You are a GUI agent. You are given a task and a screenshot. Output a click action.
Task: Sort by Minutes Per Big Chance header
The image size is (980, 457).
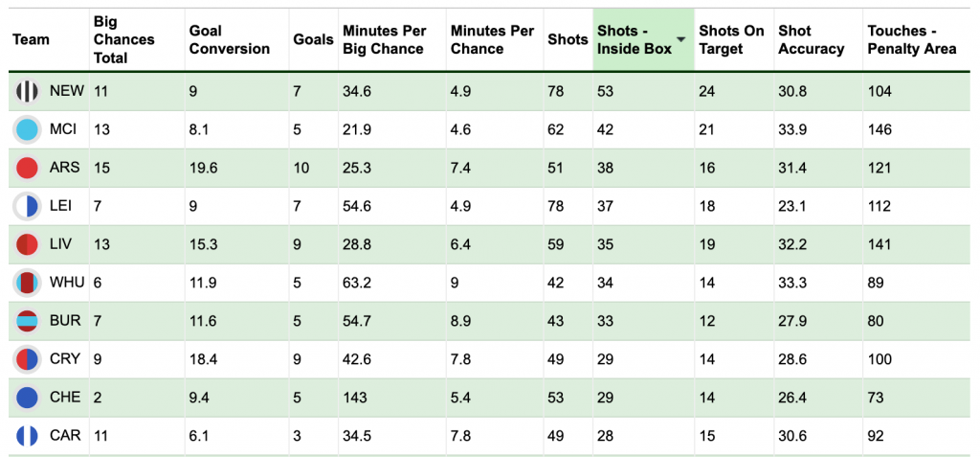[385, 39]
